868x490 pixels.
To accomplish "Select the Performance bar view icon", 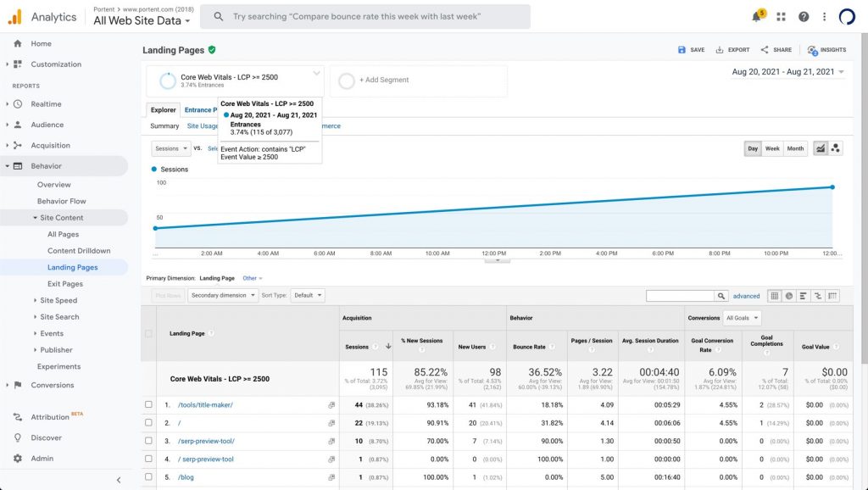I will [804, 296].
